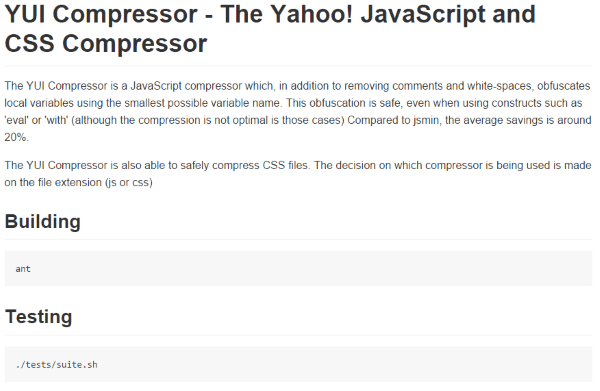The image size is (600, 391).
Task: Click the Testing section heading
Action: (x=38, y=317)
